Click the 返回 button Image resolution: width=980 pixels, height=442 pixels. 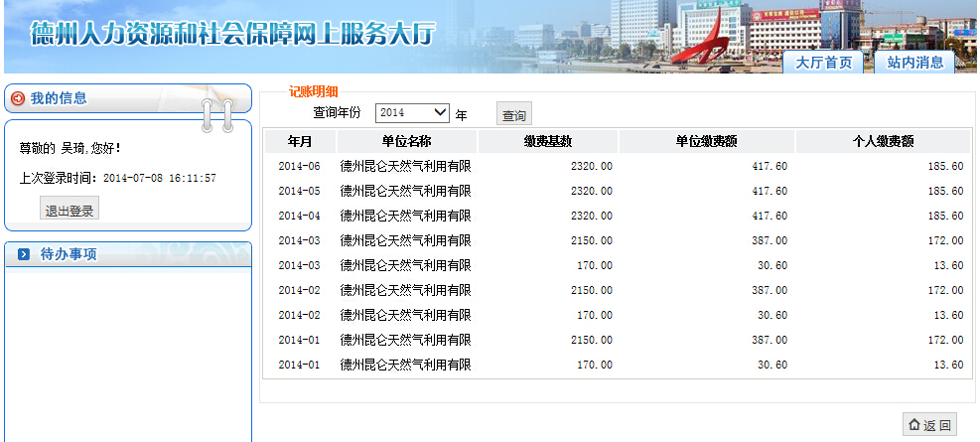click(929, 424)
